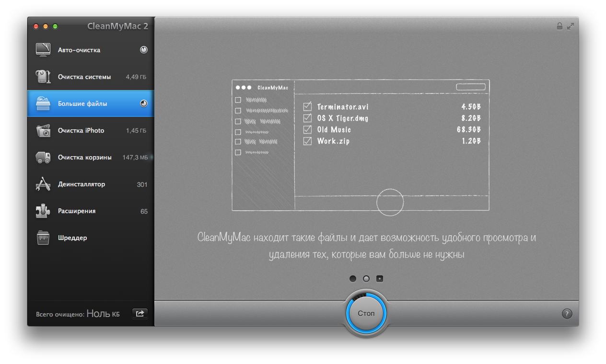Click the lock icon in title bar
The image size is (606, 364).
(559, 26)
